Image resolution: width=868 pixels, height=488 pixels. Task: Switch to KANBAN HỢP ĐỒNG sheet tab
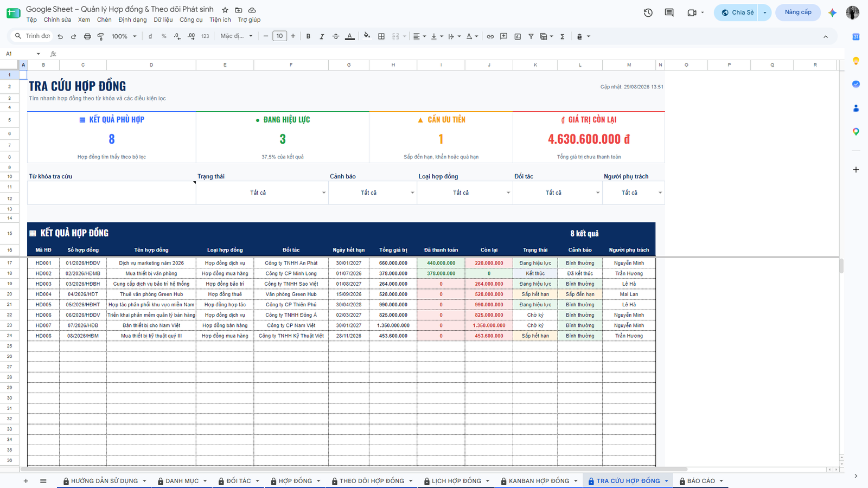[539, 481]
